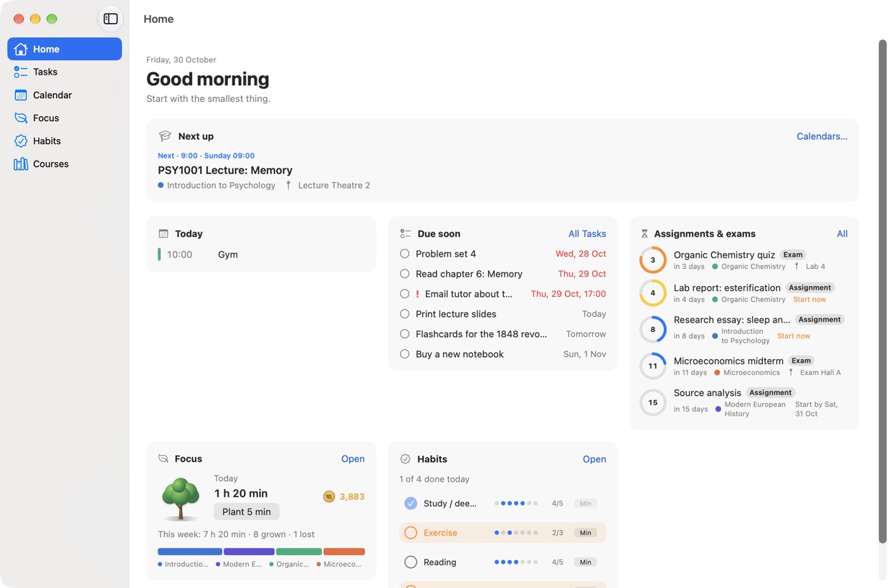Open the Tasks section in sidebar

(x=65, y=72)
